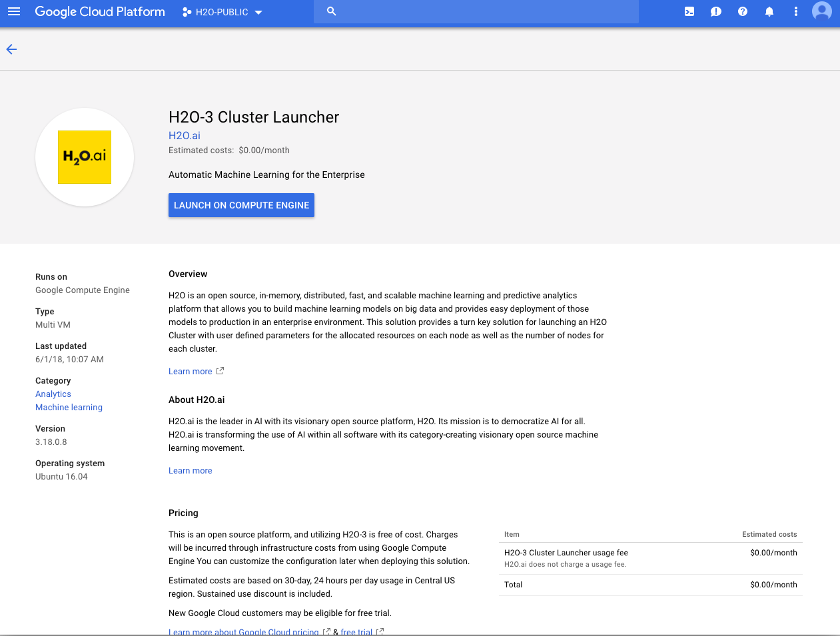Viewport: 840px width, 636px height.
Task: Expand the H2O-PUBLIC project dropdown
Action: 222,12
